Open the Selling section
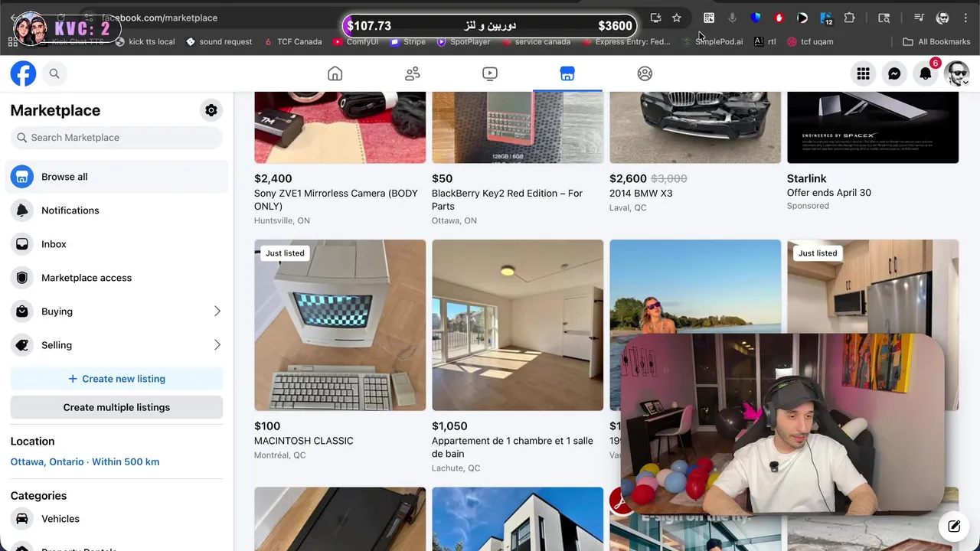This screenshot has width=980, height=551. [116, 345]
